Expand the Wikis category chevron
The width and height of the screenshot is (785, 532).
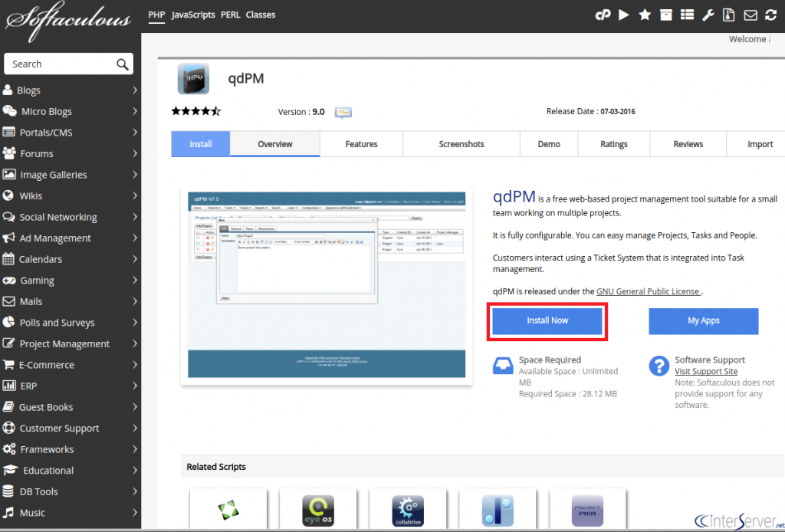(135, 195)
